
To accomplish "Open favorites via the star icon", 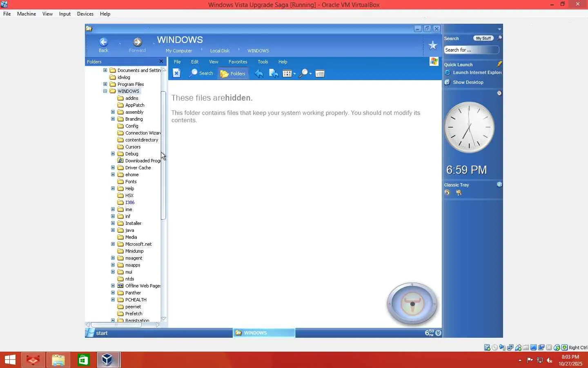I will click(x=432, y=45).
